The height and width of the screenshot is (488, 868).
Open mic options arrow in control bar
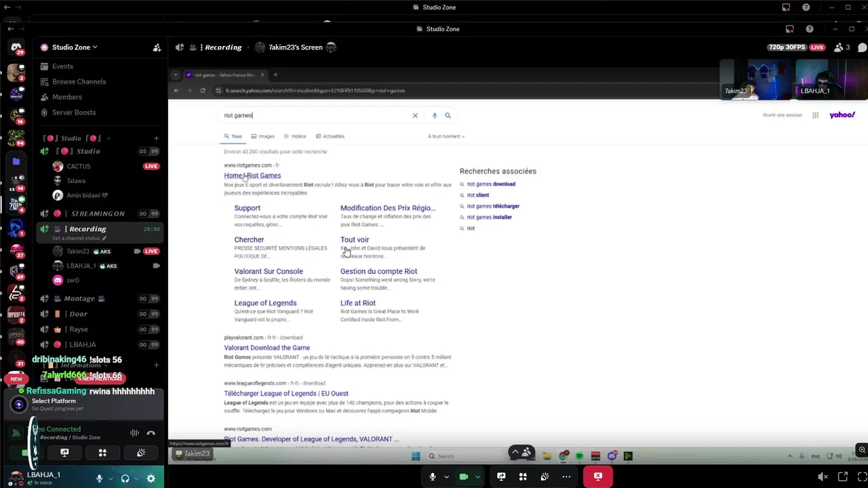coord(446,476)
